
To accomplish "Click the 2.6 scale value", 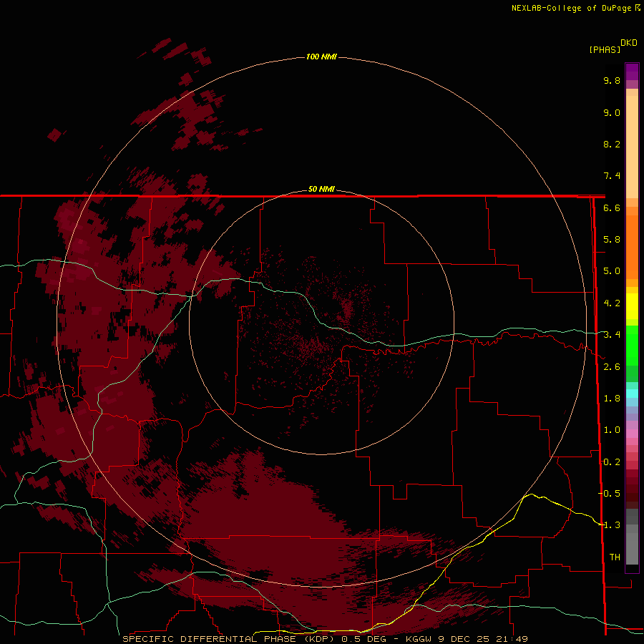I will [x=612, y=367].
